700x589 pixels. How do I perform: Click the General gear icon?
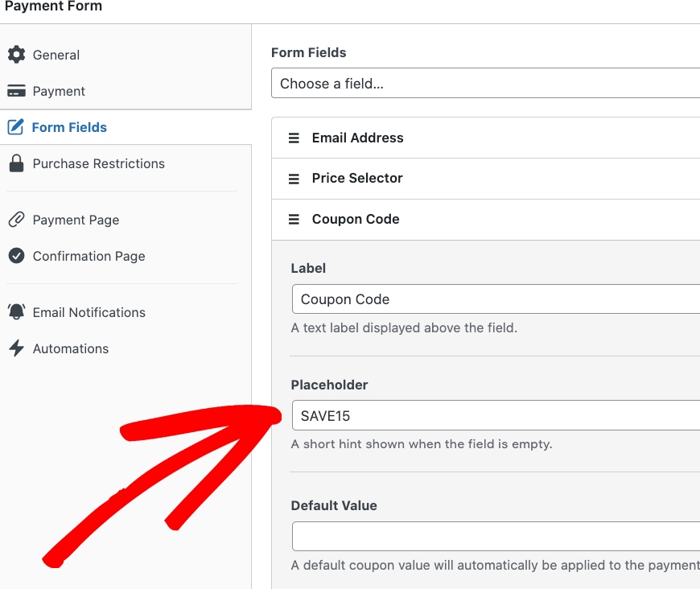[x=16, y=55]
